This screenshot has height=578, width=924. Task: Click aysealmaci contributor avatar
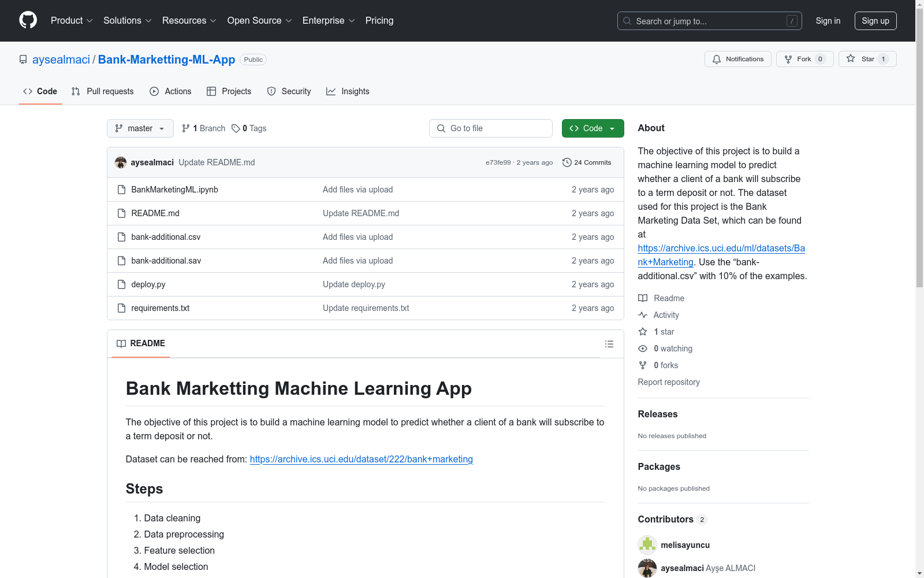coord(647,568)
